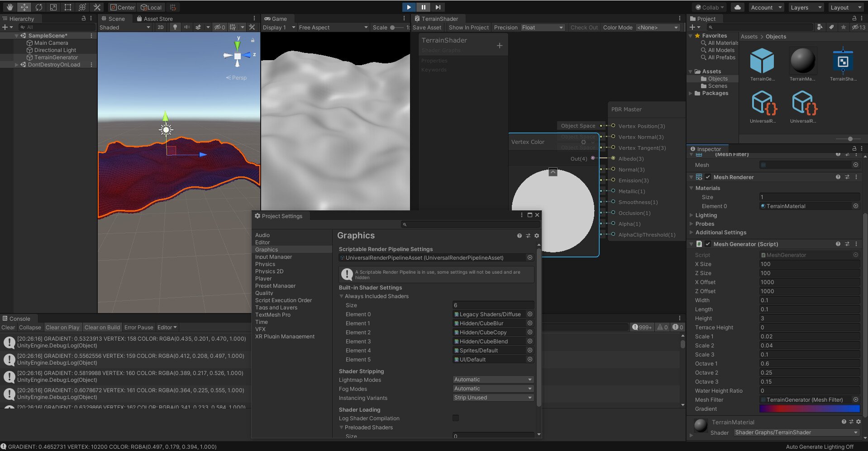Collapse the Always Included Shaders section
The width and height of the screenshot is (868, 451).
(342, 296)
